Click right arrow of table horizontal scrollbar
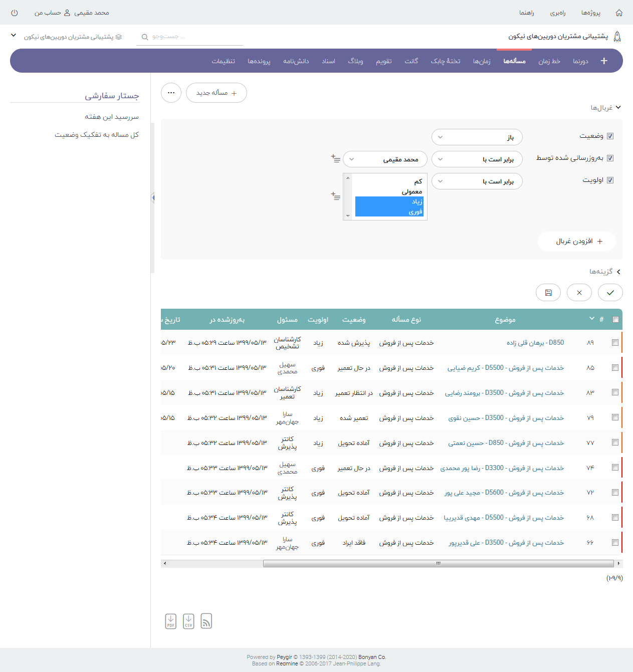The height and width of the screenshot is (672, 633). pos(619,563)
